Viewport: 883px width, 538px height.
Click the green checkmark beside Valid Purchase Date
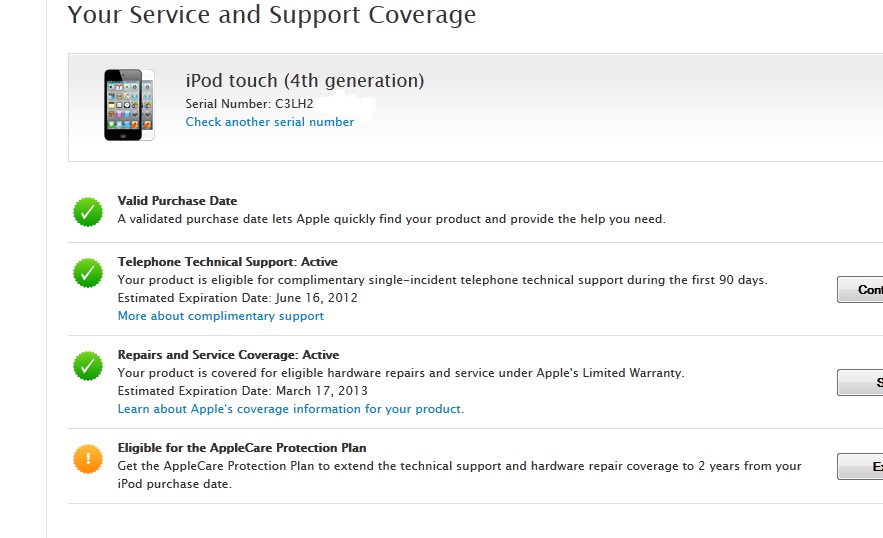click(88, 211)
